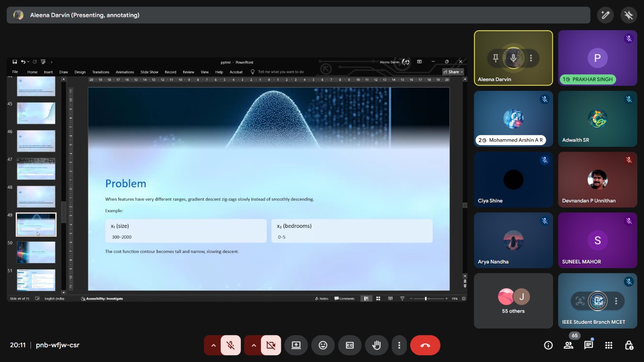The image size is (644, 362).
Task: Turn on the camera toggle
Action: pos(271,345)
